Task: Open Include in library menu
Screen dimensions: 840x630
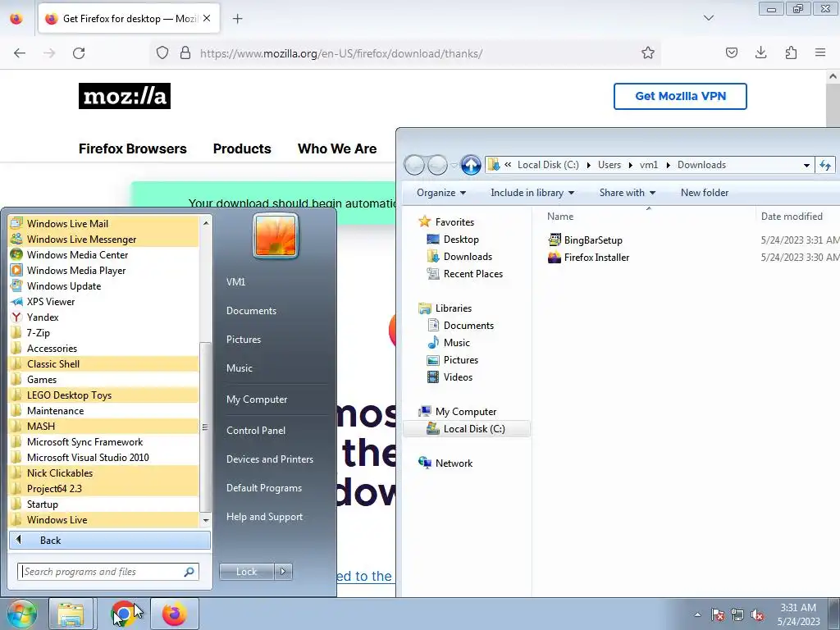Action: [x=532, y=192]
